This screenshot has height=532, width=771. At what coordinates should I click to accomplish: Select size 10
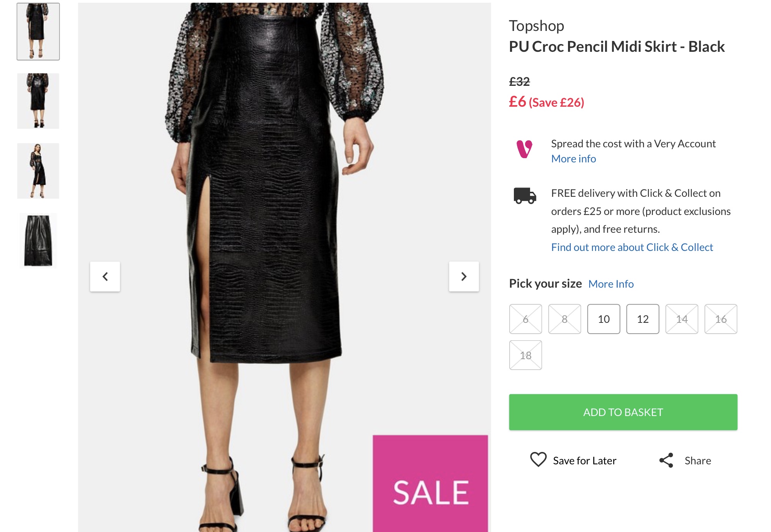coord(604,319)
